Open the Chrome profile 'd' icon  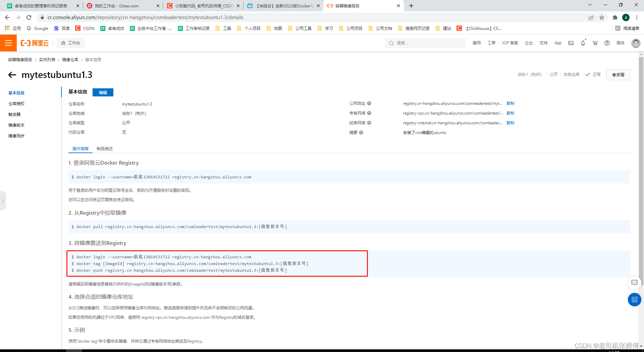[626, 17]
